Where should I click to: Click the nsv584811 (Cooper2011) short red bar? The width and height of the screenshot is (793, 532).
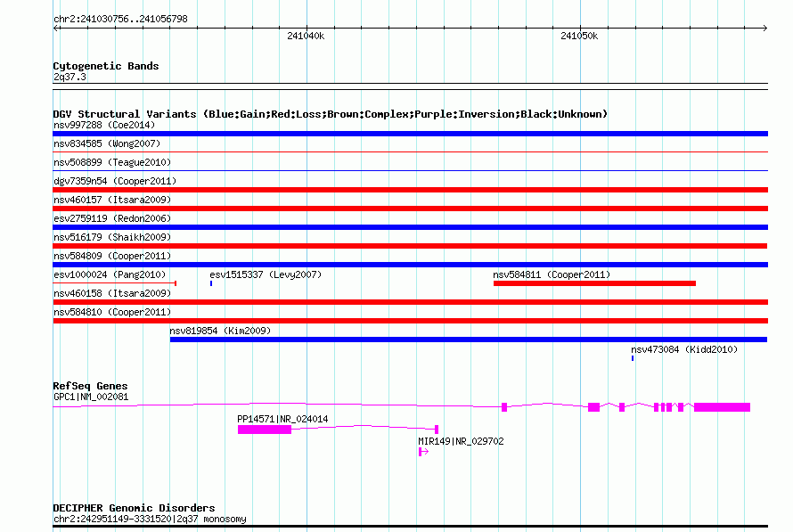click(594, 283)
